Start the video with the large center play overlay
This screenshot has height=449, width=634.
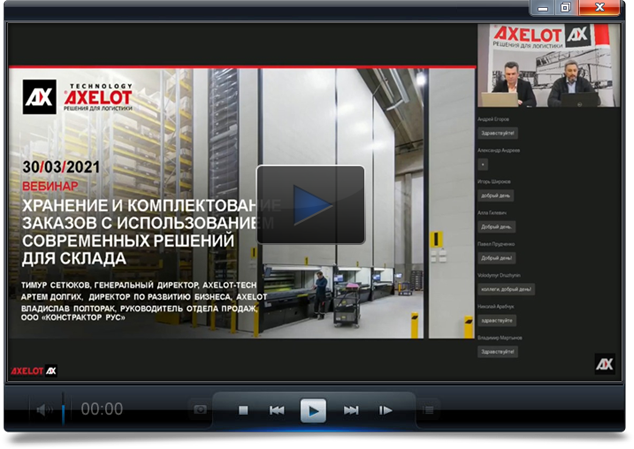pyautogui.click(x=311, y=205)
